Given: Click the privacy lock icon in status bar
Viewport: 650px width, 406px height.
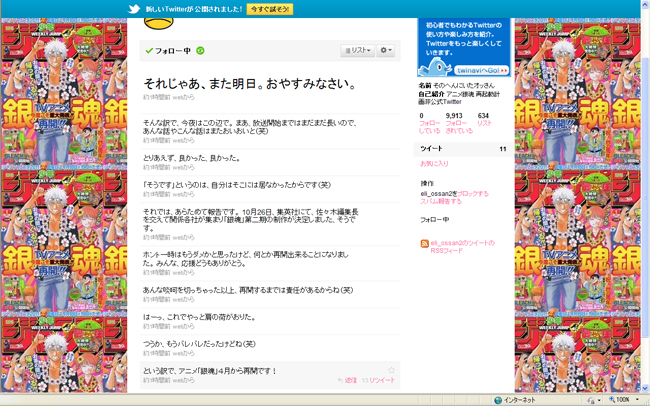Looking at the screenshot, I should click(x=591, y=400).
